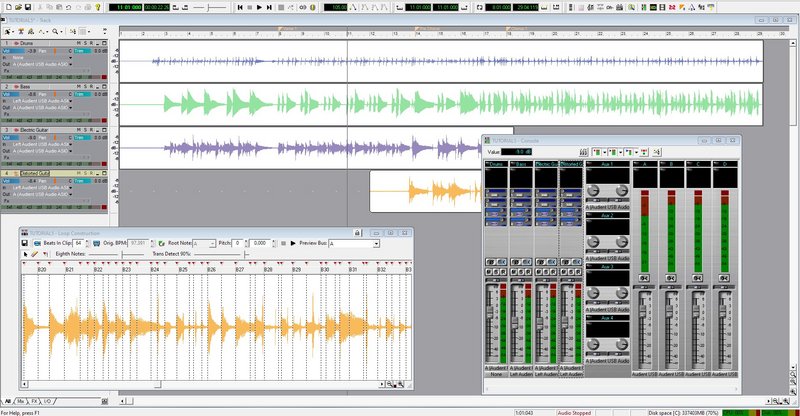This screenshot has width=800, height=416.
Task: Start playback with the transport Play button
Action: click(259, 7)
